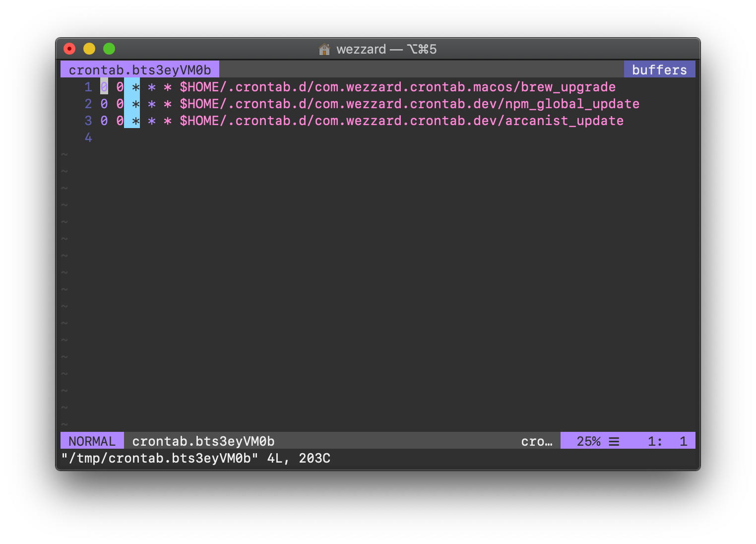Click the NORMAL mode indicator
756x544 pixels.
(x=92, y=441)
